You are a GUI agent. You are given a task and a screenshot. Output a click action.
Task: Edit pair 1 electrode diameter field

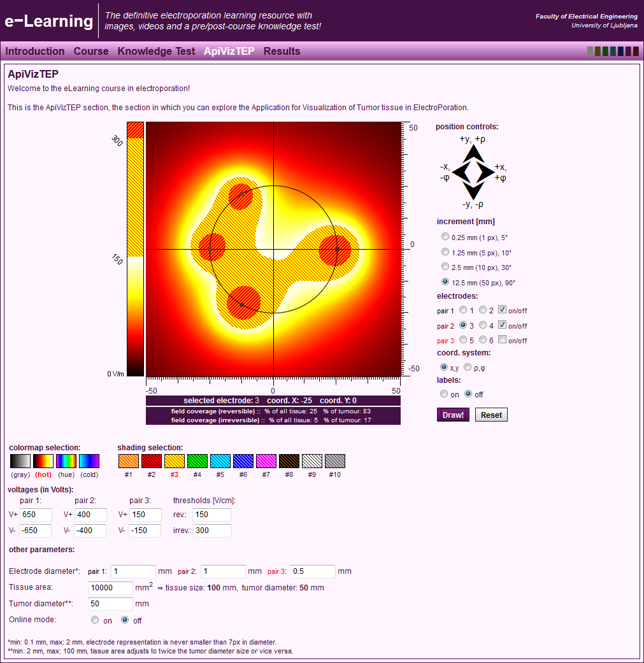133,571
